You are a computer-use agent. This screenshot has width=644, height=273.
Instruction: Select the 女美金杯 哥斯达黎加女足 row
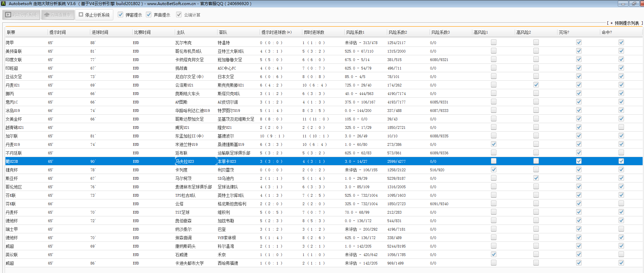(189, 119)
